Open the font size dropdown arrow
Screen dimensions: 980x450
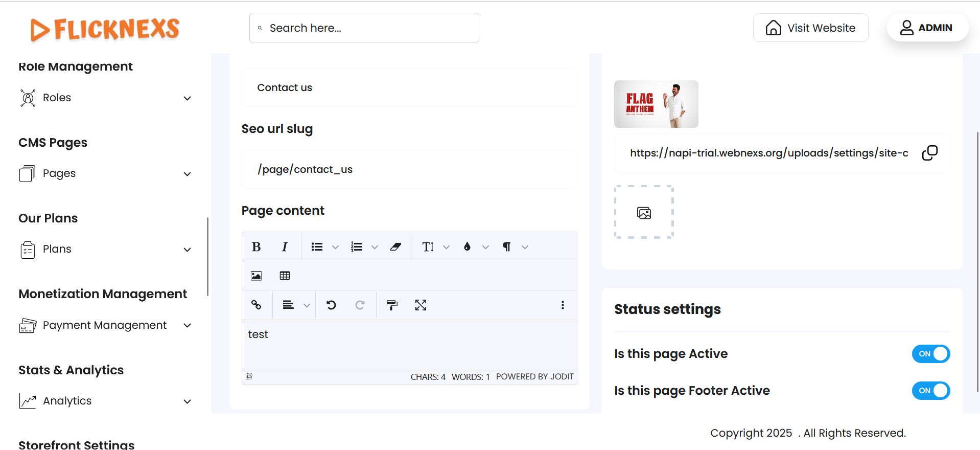click(x=446, y=247)
